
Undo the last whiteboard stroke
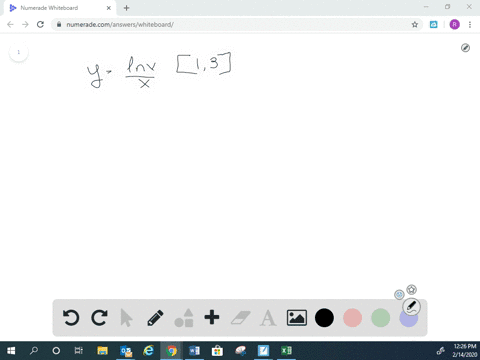coord(71,318)
